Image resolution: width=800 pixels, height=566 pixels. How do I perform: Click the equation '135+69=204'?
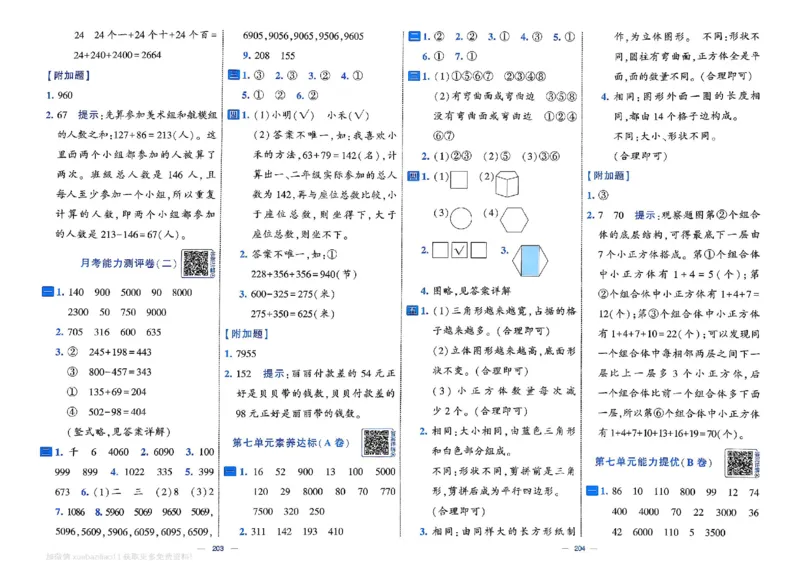[117, 392]
